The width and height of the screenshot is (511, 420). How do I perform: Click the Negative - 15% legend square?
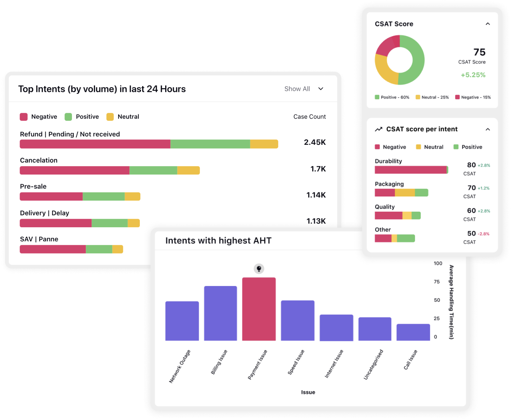point(457,97)
